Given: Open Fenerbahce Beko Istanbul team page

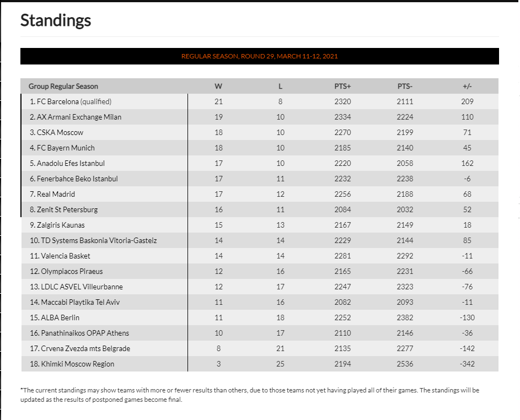Looking at the screenshot, I should click(x=77, y=179).
